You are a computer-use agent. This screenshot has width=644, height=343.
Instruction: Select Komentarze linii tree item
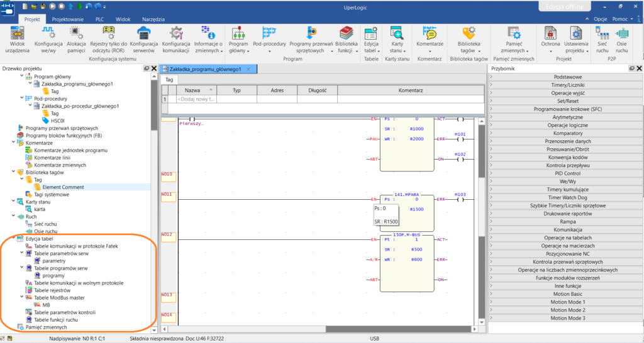pos(52,158)
